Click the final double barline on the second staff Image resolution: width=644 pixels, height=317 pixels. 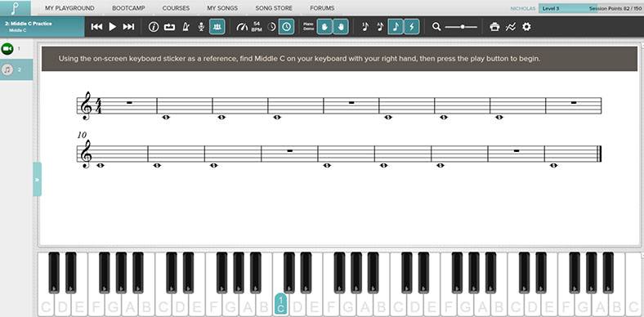click(600, 154)
